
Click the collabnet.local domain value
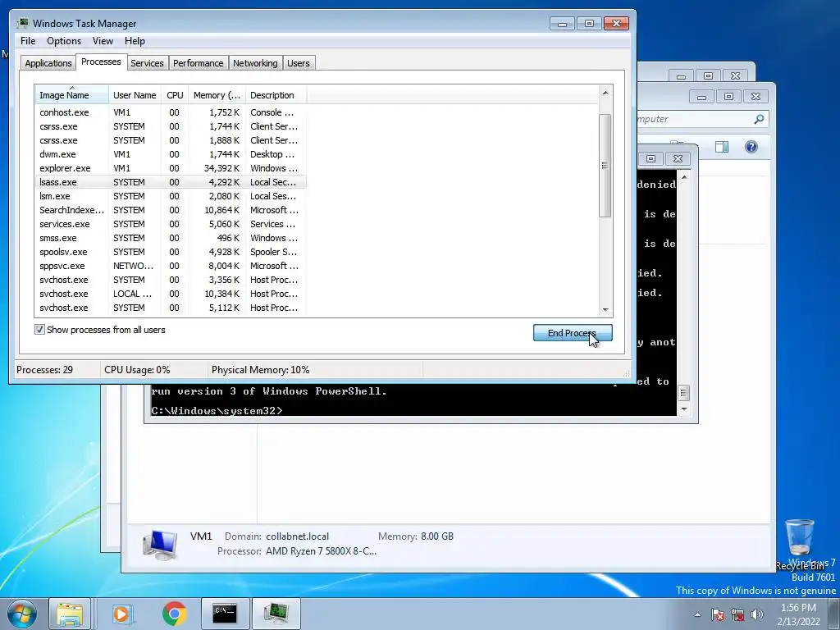[x=297, y=536]
